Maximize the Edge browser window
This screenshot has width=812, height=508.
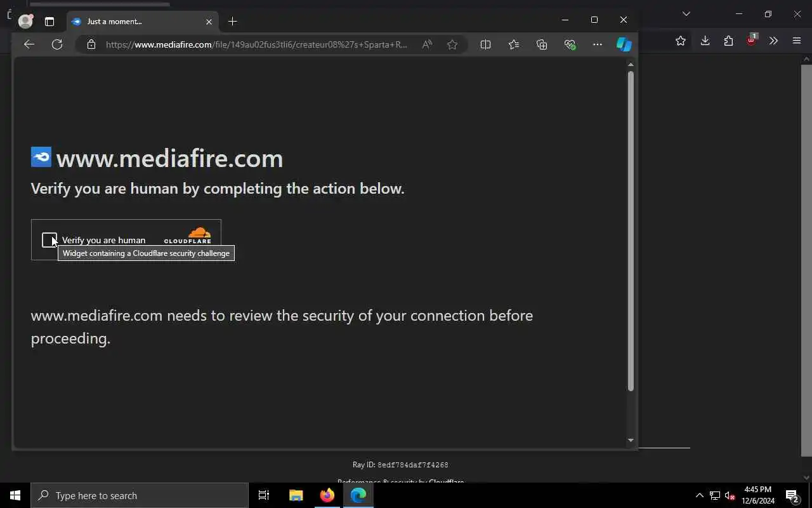[594, 20]
